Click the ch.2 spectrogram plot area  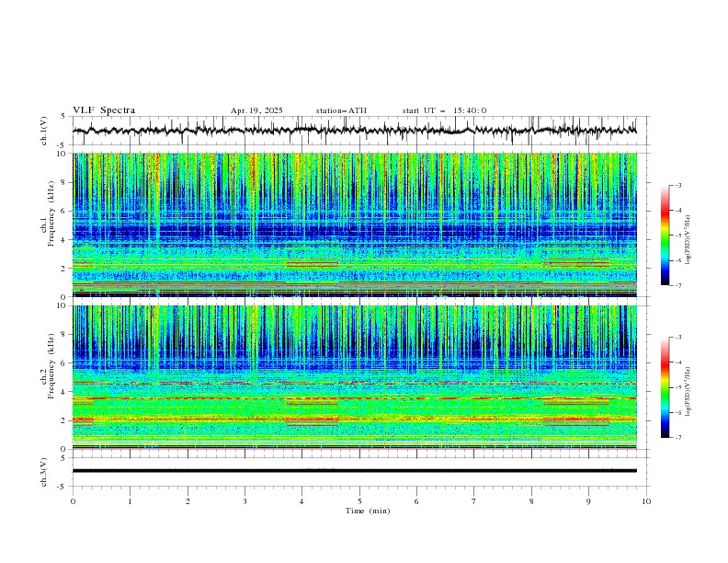point(355,377)
